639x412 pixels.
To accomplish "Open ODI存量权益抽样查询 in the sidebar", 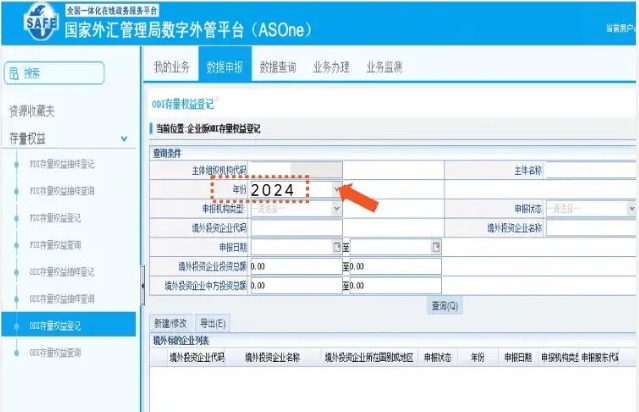I will coord(62,299).
